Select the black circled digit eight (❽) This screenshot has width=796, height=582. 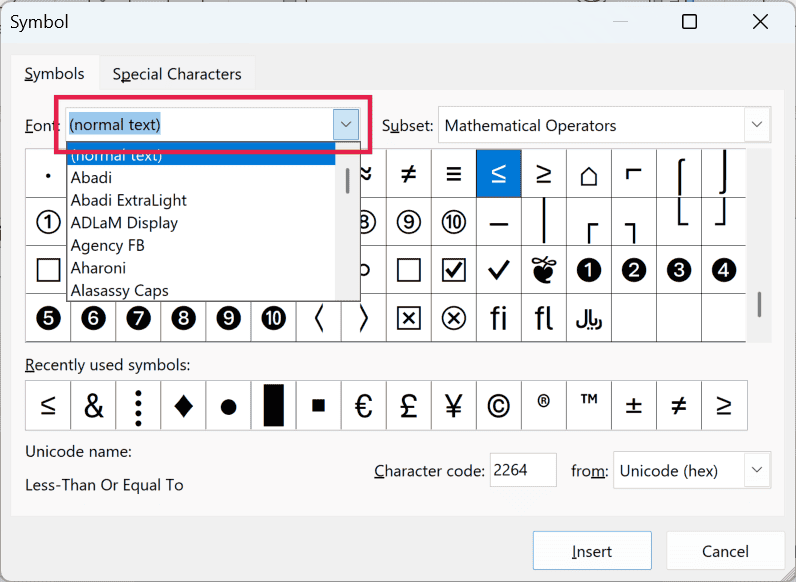pyautogui.click(x=183, y=318)
